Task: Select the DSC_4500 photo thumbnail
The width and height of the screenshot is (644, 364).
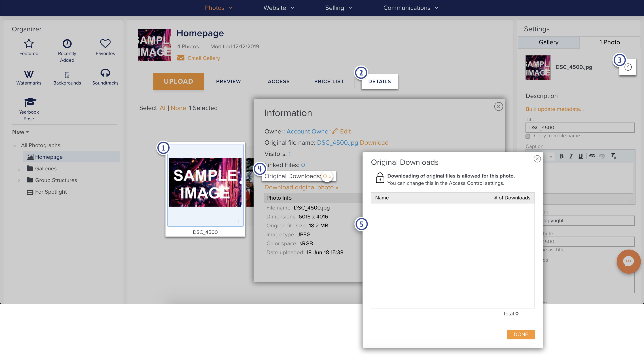Action: (205, 182)
